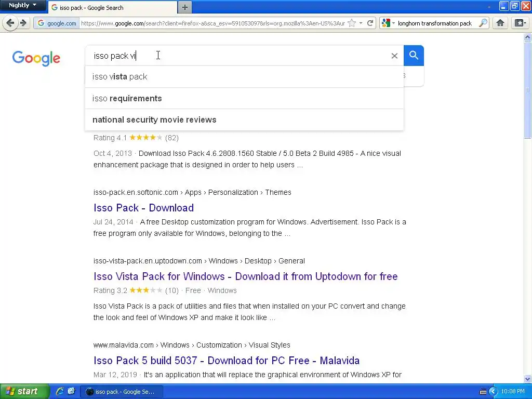Click the 10:08 PM clock
532x399 pixels.
(513, 392)
